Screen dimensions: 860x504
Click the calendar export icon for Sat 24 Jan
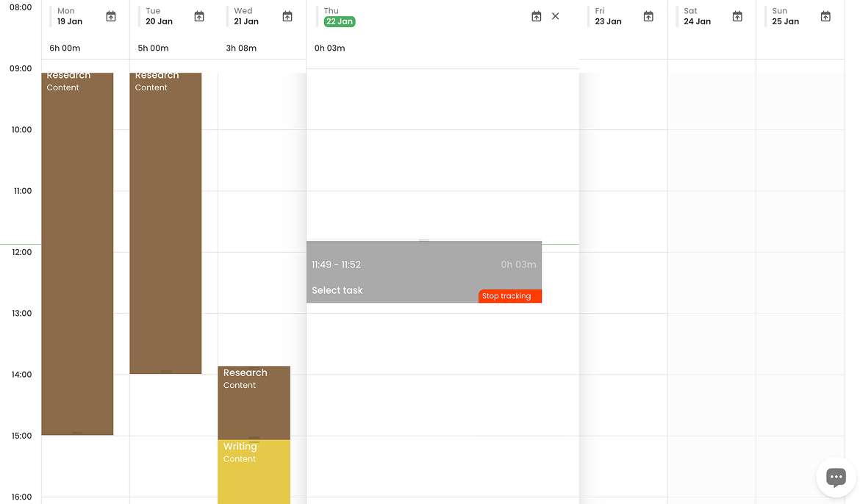click(737, 15)
